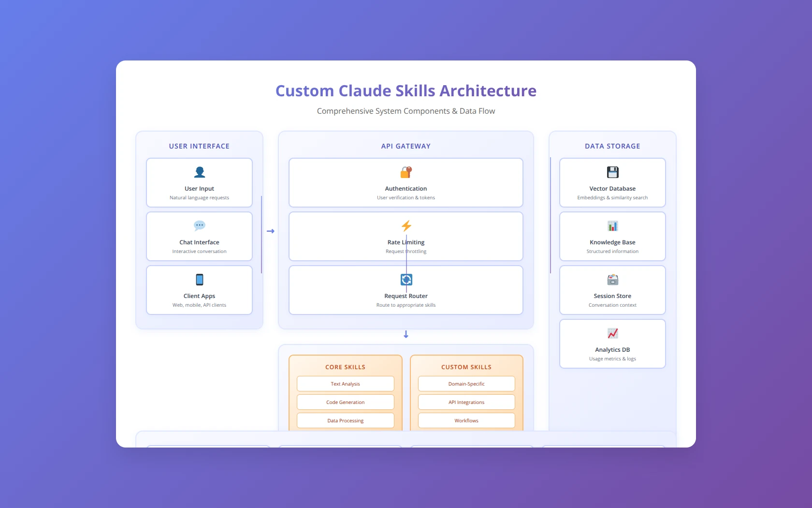Click the "Request Router" card title
Screen dimensions: 812x508
point(406,296)
